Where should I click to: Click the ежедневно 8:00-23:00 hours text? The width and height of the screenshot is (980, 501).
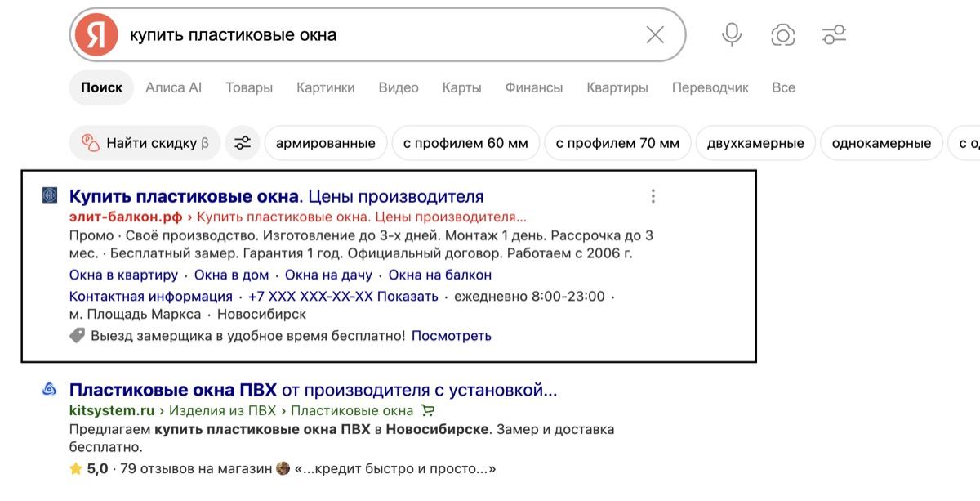tap(530, 296)
